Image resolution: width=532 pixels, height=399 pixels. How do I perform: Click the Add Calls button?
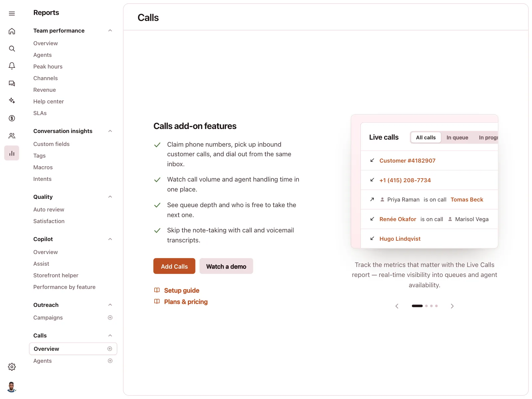click(x=174, y=266)
